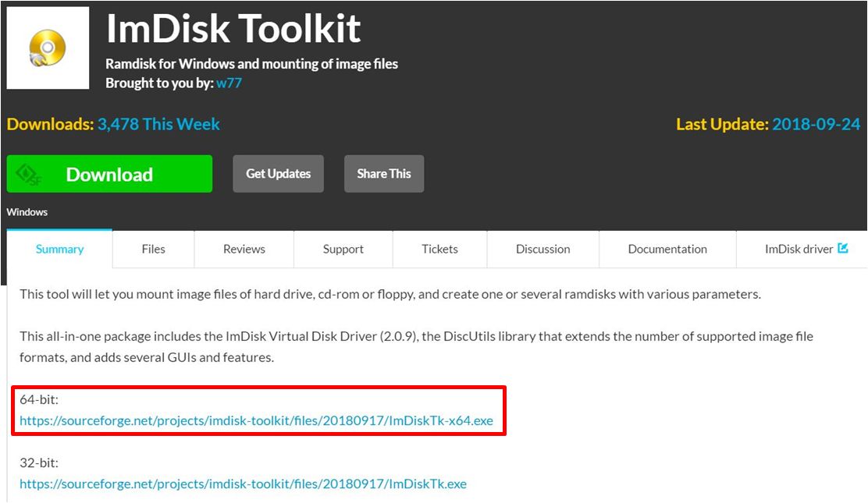Click the ImDisk Toolkit project logo
Viewport: 868px width, 503px height.
point(48,48)
